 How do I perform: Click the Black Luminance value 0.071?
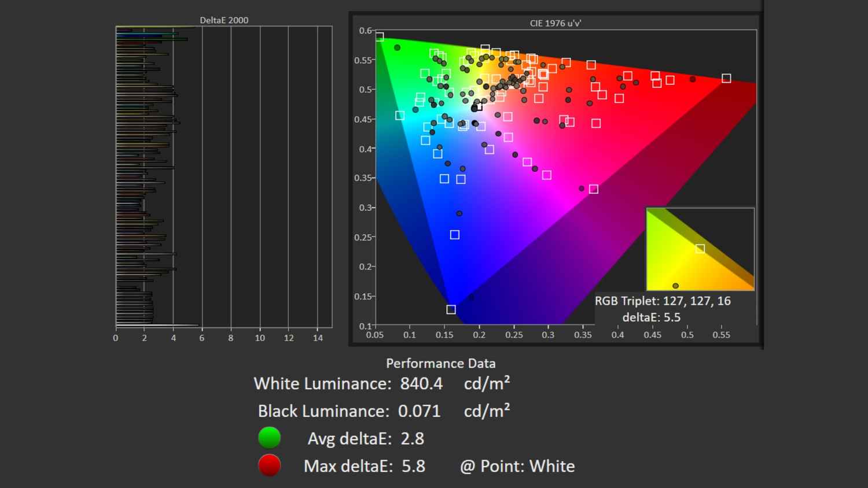coord(419,411)
